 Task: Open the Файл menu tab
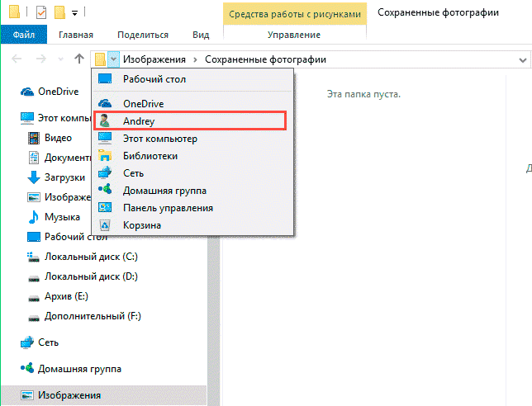tap(24, 35)
